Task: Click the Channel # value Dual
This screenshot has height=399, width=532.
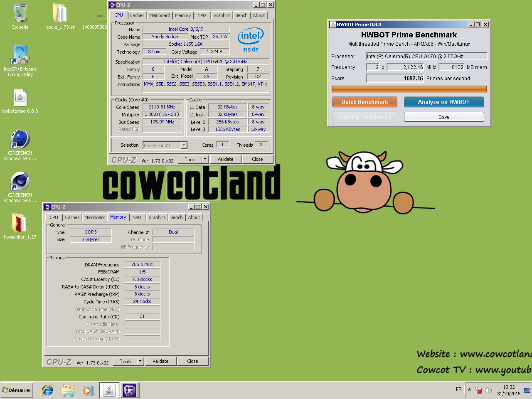Action: 173,232
